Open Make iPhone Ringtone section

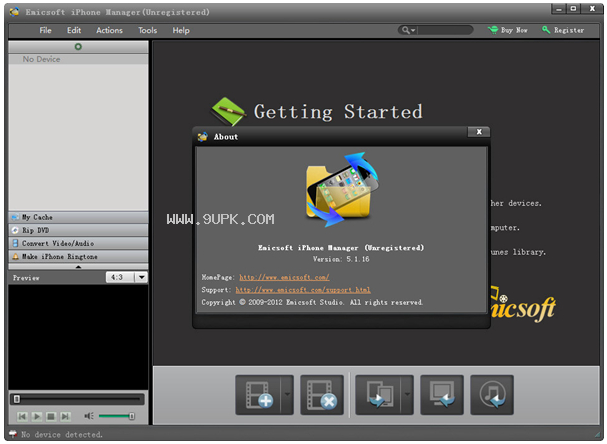[x=78, y=257]
